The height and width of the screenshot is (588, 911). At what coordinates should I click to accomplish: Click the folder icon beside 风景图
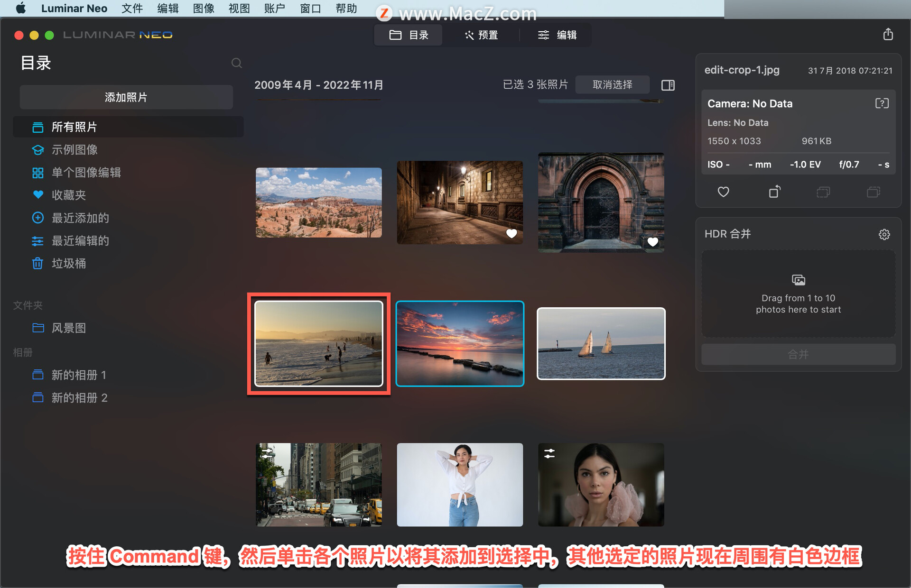38,328
